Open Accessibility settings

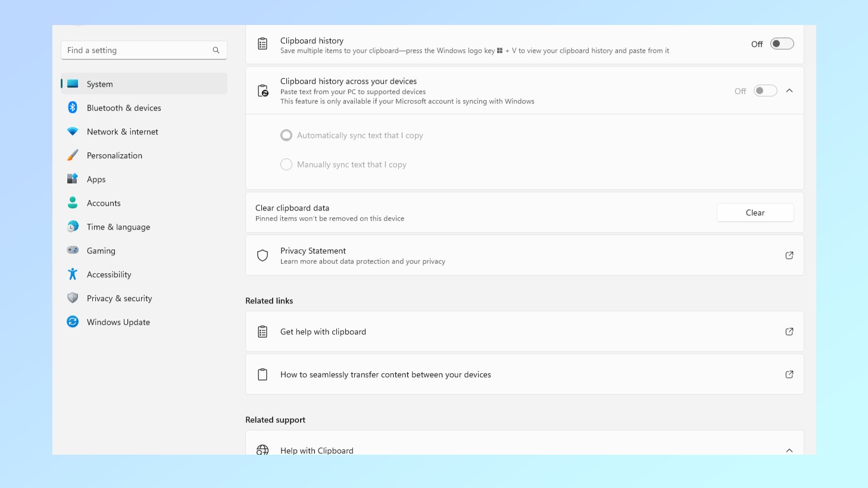pyautogui.click(x=109, y=274)
